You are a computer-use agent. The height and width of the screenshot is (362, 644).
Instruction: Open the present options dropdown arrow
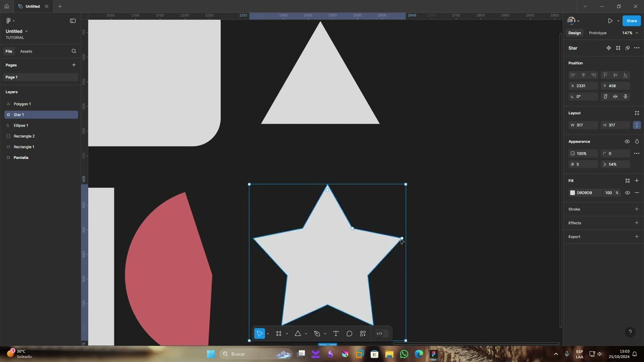coord(618,21)
